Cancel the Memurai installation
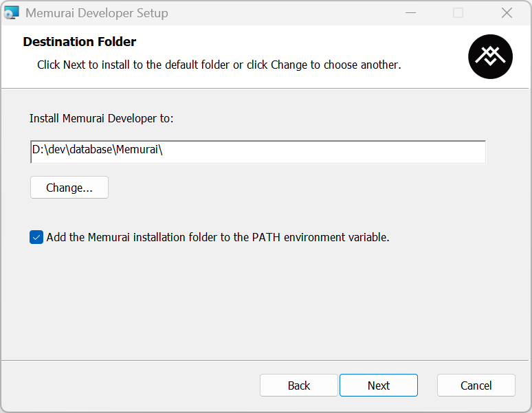This screenshot has width=532, height=413. 476,386
